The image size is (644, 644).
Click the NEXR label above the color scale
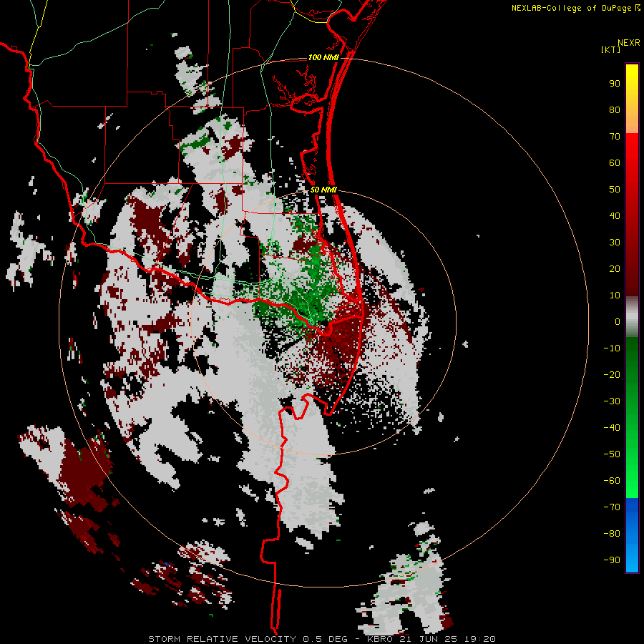coord(628,43)
